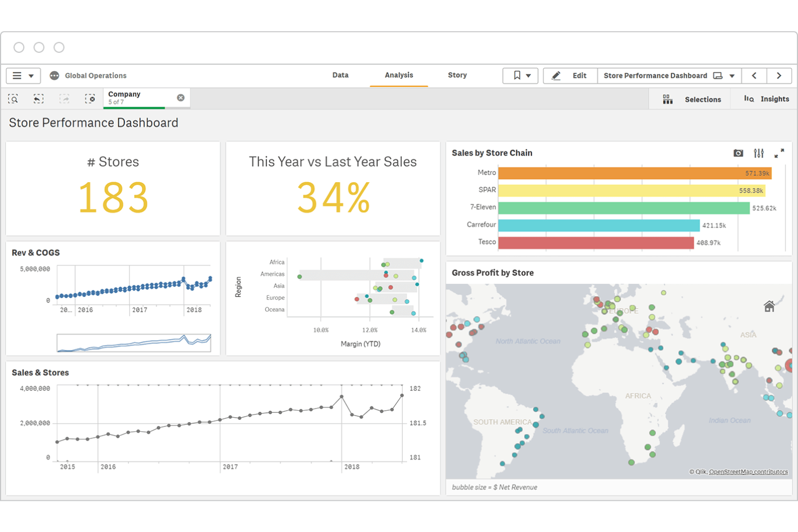Click the Edit button

[x=570, y=75]
